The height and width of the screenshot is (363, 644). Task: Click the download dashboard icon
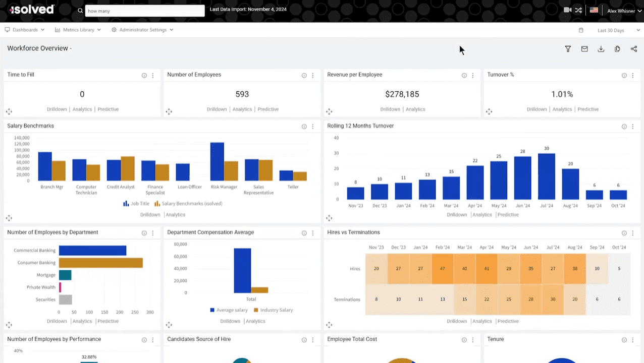601,49
